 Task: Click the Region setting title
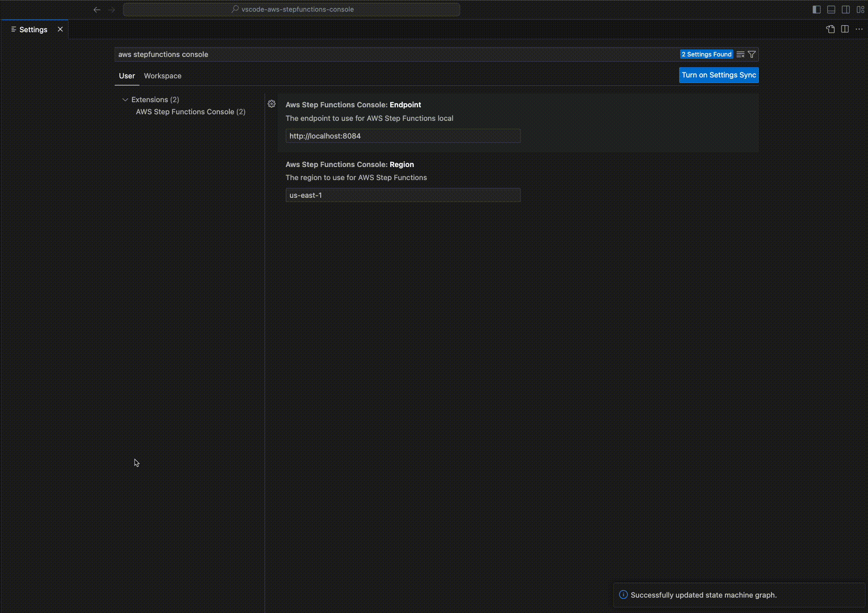350,165
